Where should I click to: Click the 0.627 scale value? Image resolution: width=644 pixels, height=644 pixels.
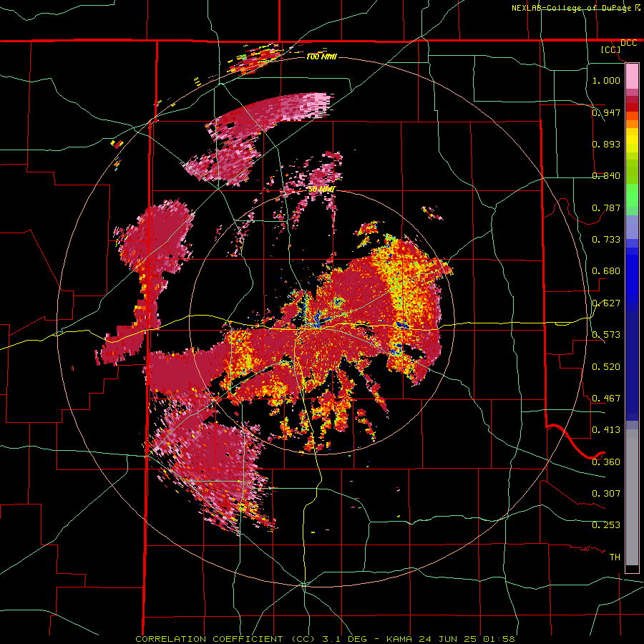tap(606, 303)
